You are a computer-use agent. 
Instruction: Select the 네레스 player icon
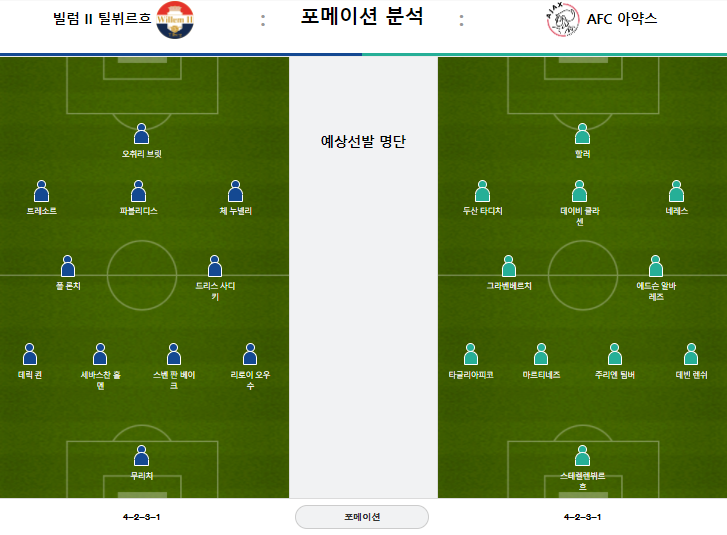point(676,191)
